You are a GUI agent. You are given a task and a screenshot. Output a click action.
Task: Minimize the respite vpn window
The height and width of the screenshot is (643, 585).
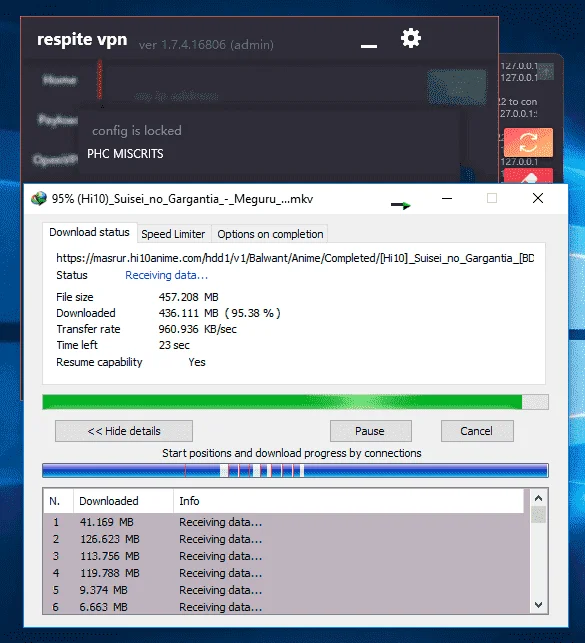point(369,46)
